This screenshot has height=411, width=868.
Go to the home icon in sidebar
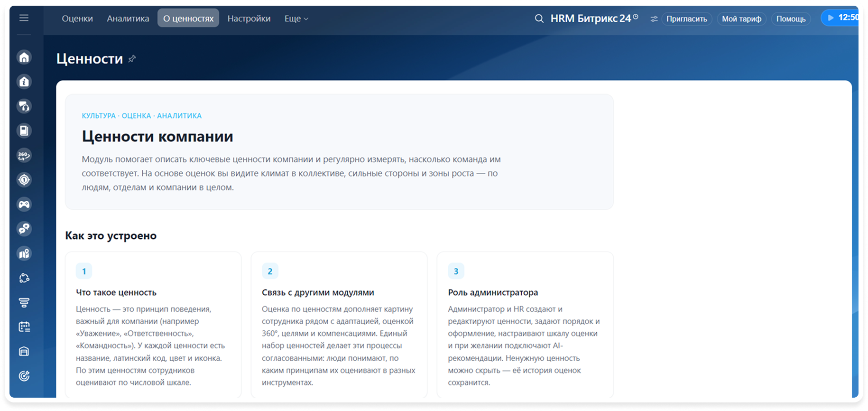click(x=24, y=57)
